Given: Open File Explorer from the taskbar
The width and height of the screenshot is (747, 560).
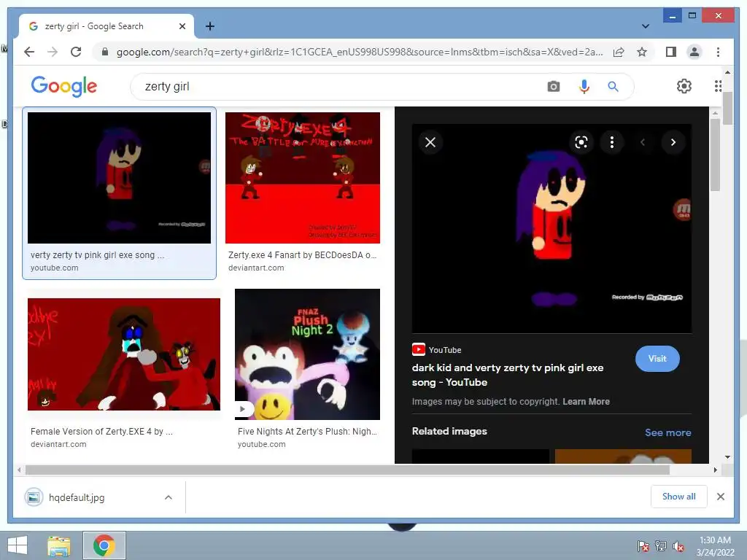Looking at the screenshot, I should 59,545.
